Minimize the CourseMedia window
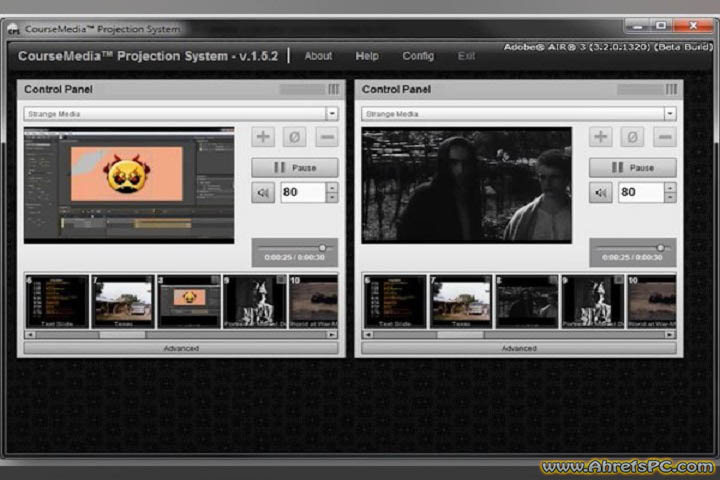This screenshot has height=480, width=720. (638, 26)
